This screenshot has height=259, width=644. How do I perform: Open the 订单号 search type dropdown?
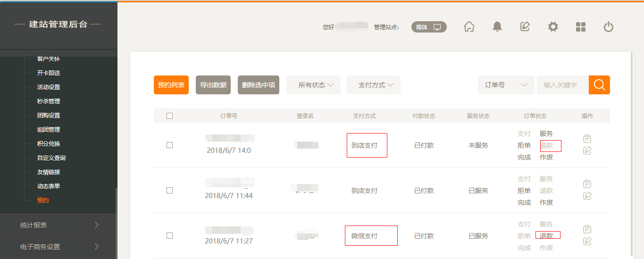coord(506,85)
